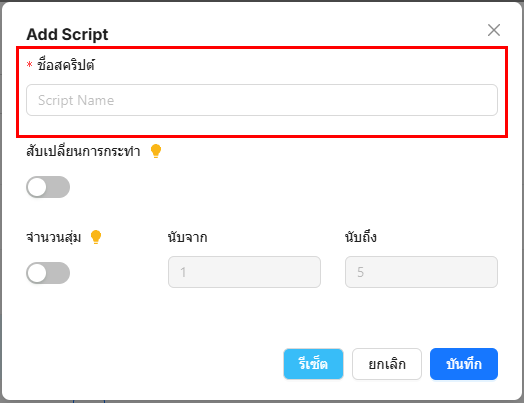Screen dimensions: 524x403
Task: Click the Script Name placeholder text
Action: [x=76, y=100]
